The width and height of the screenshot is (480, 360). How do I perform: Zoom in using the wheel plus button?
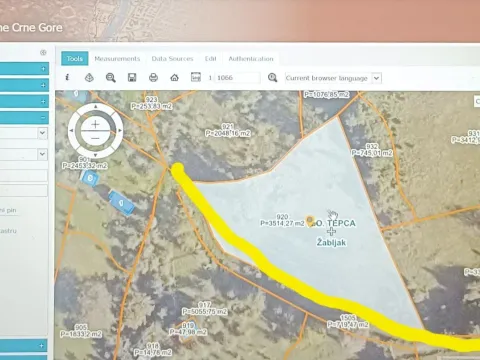click(x=95, y=124)
